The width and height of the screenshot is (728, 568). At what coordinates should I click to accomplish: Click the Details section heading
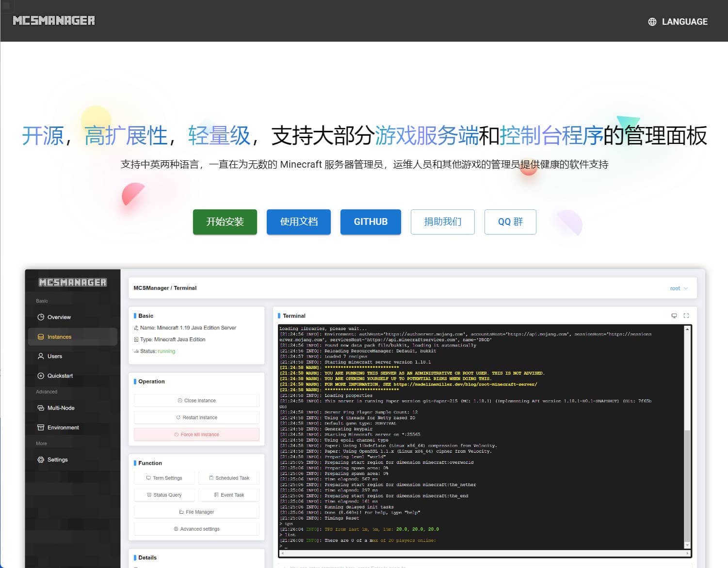147,558
